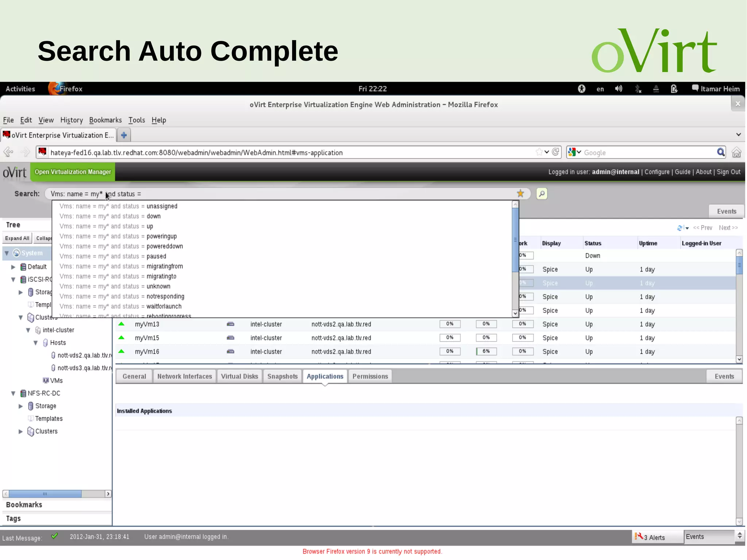Expand Storage under NFS-RC-DC
Image resolution: width=747 pixels, height=560 pixels.
pos(21,406)
